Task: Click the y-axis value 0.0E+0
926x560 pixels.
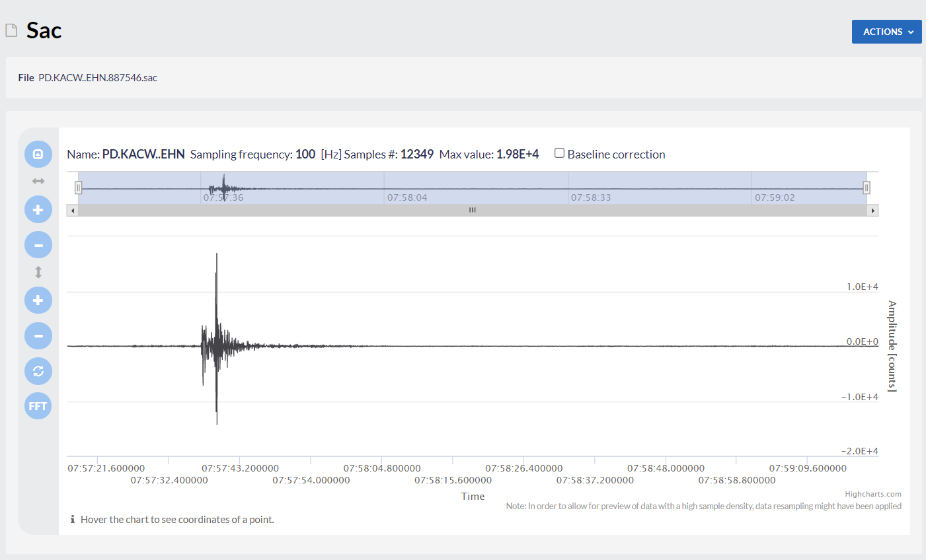Action: click(x=863, y=341)
